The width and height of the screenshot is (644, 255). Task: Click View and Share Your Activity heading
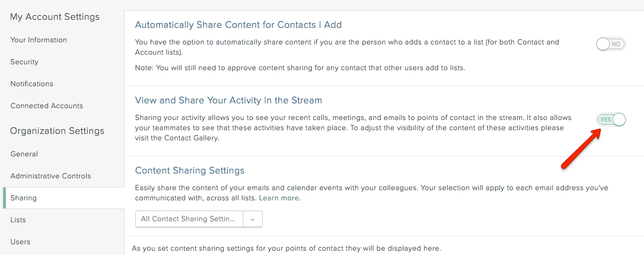click(228, 100)
